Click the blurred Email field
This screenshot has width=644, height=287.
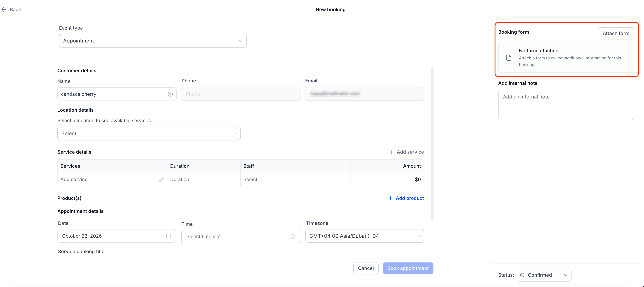pos(364,94)
